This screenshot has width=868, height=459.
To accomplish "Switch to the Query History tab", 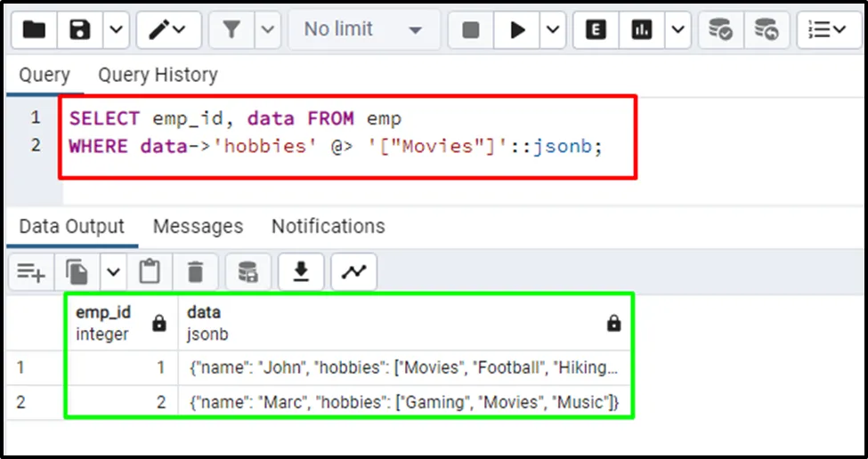I will [158, 76].
